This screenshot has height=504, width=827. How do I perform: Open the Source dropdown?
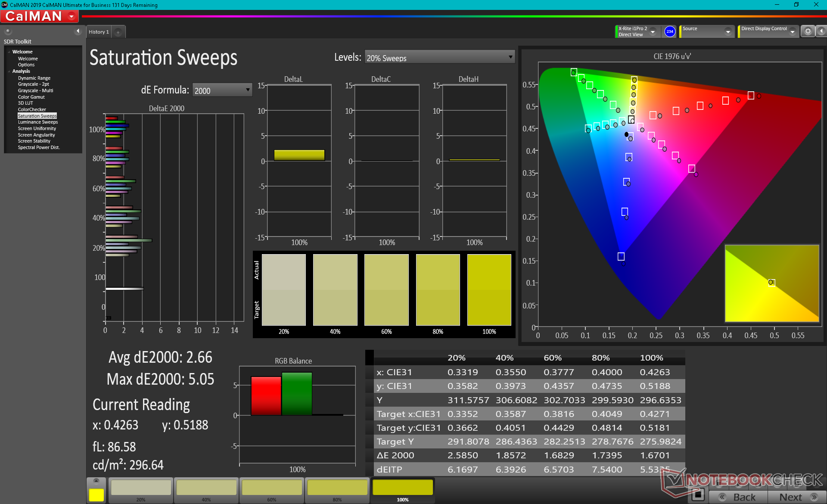(728, 31)
